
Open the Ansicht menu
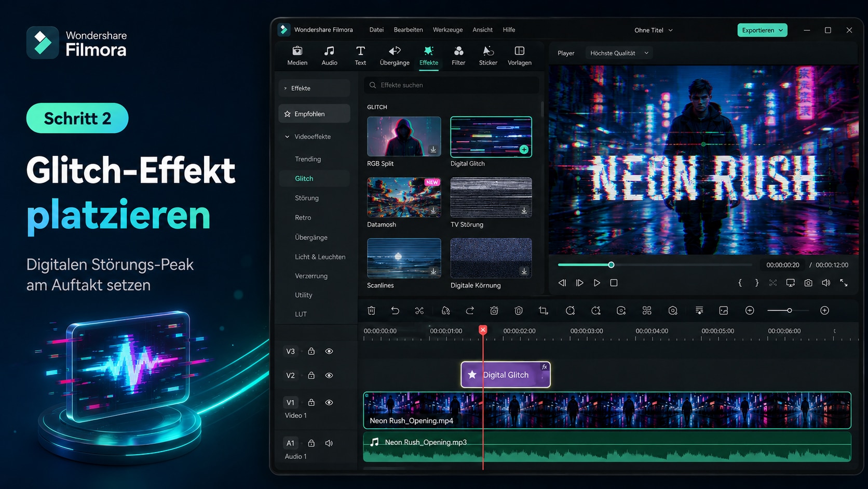point(482,30)
